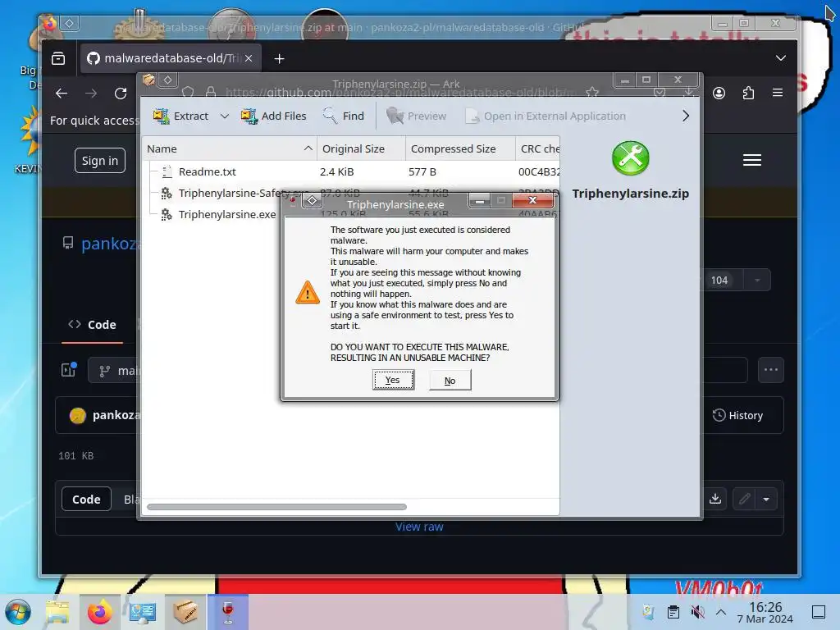The width and height of the screenshot is (840, 630).
Task: Click show desktop button in taskbar
Action: [x=819, y=611]
